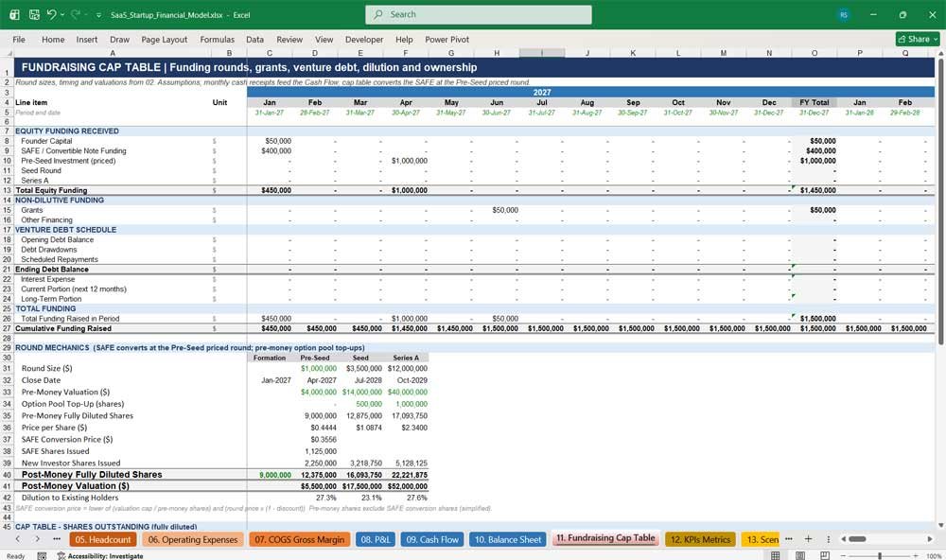
Task: Click the macro recording status icon
Action: pyautogui.click(x=42, y=556)
